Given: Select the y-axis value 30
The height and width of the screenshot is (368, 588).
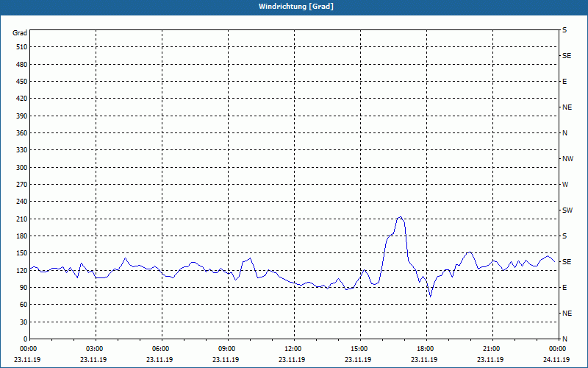Looking at the screenshot, I should pos(24,322).
